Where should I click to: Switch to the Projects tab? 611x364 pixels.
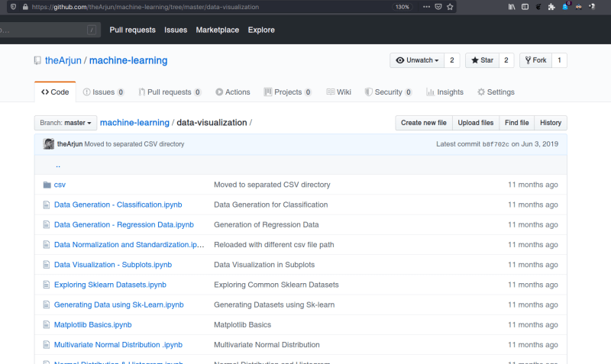coord(288,92)
